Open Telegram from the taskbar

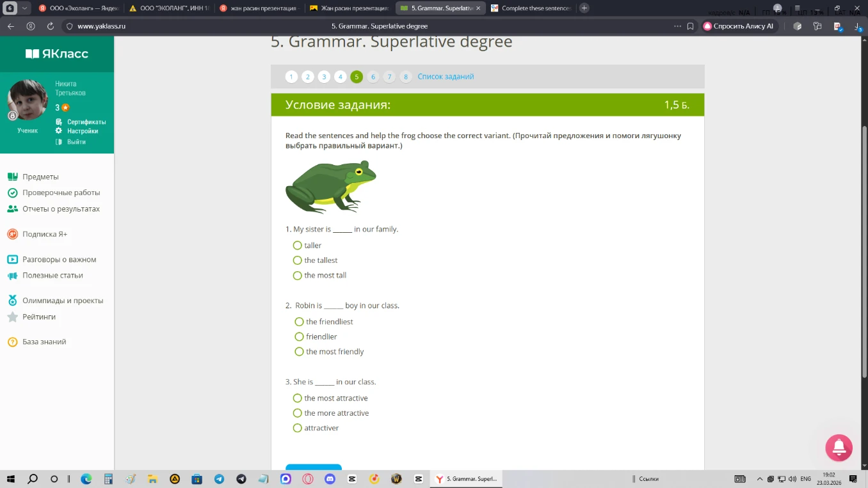pos(219,478)
